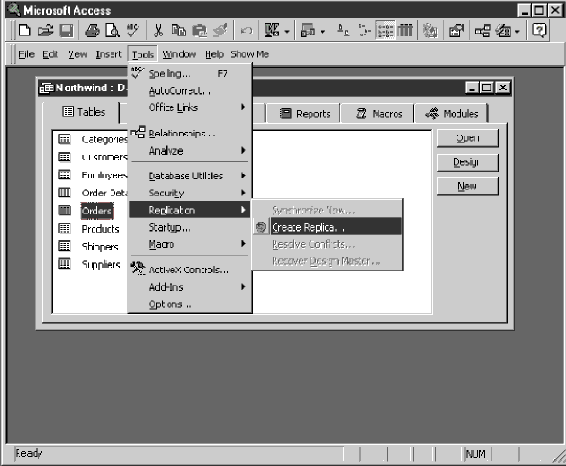Expand the Office Links toolbar dropdown arrow
Screen dimensions: 566x466
click(x=287, y=32)
